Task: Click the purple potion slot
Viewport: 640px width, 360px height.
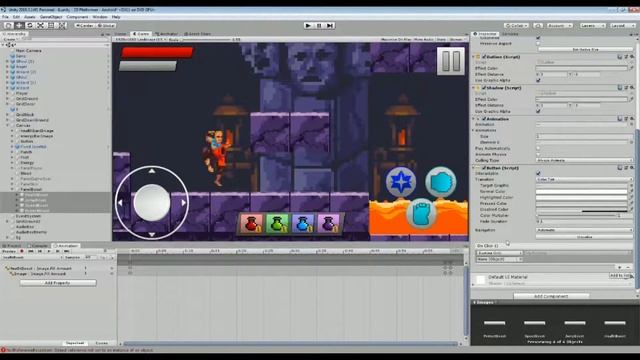Action: tap(328, 224)
